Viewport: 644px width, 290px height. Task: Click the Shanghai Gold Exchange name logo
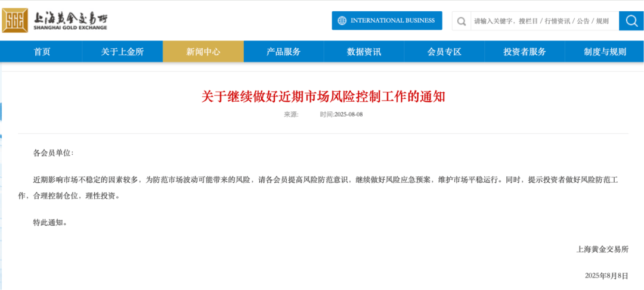point(69,20)
